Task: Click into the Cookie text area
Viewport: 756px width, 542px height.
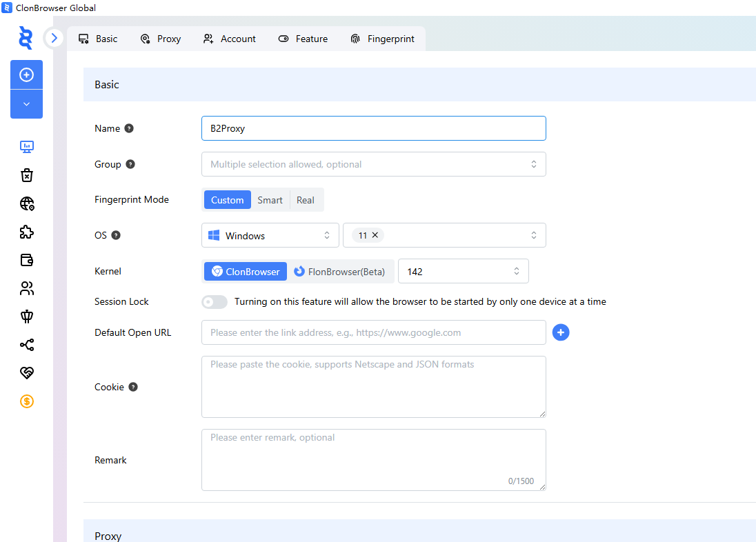Action: pyautogui.click(x=373, y=387)
